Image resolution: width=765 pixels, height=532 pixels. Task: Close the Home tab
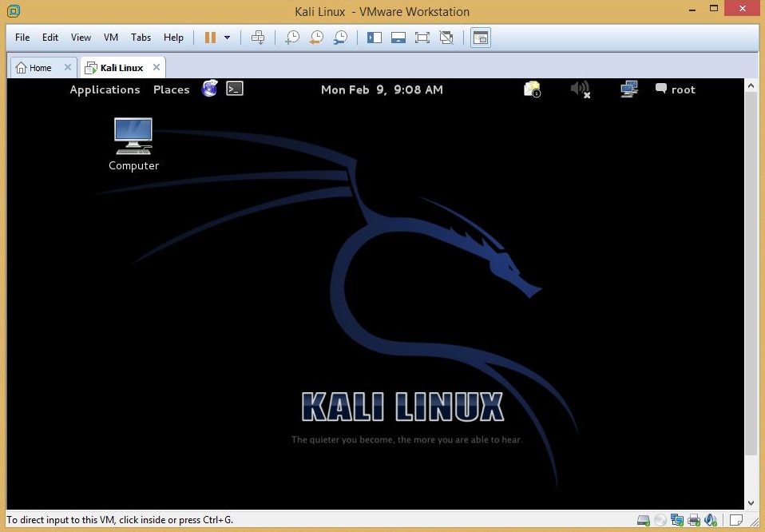pyautogui.click(x=68, y=67)
